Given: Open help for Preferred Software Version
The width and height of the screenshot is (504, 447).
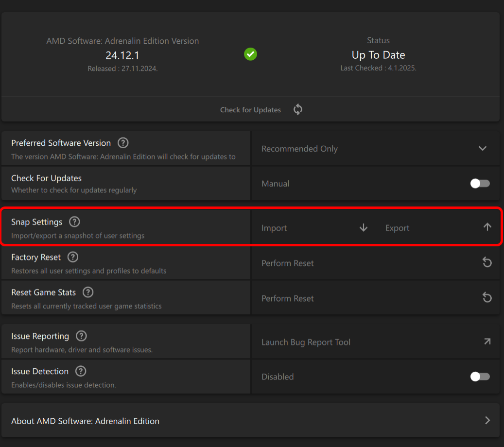Looking at the screenshot, I should (x=123, y=143).
